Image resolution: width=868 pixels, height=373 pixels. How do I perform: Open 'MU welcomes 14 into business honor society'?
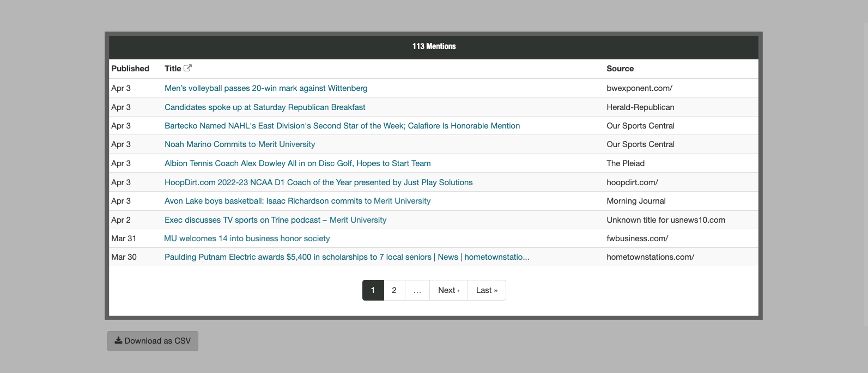pos(247,239)
